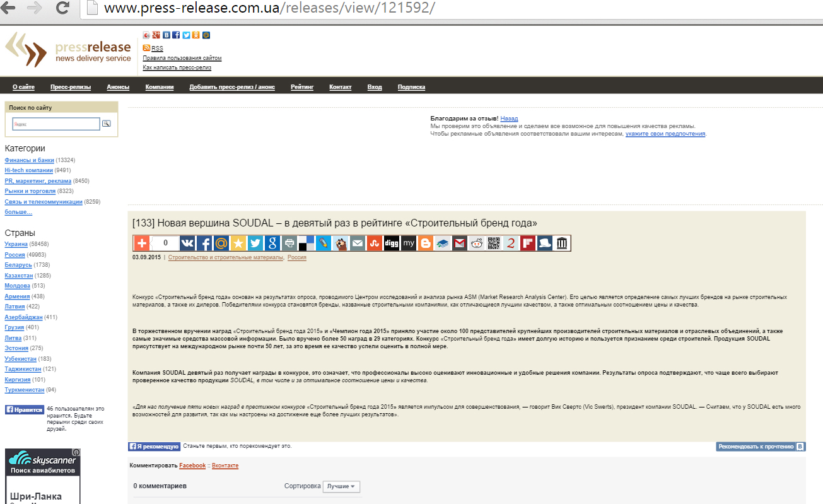The width and height of the screenshot is (823, 504).
Task: Show more categories via 'больше...'
Action: (x=18, y=212)
